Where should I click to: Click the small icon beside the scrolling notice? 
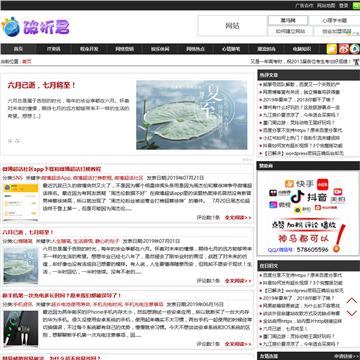click(x=356, y=61)
